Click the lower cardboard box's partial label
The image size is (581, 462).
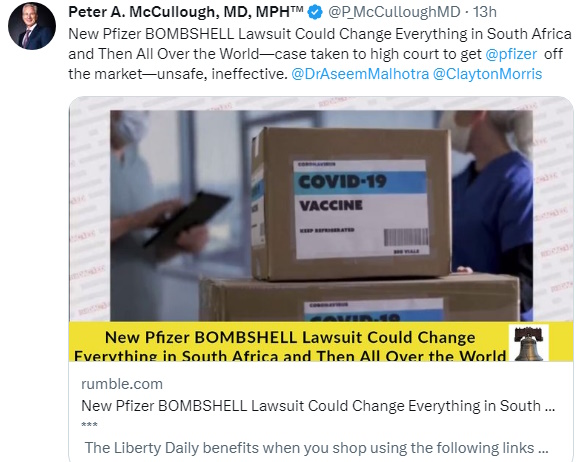click(x=374, y=310)
